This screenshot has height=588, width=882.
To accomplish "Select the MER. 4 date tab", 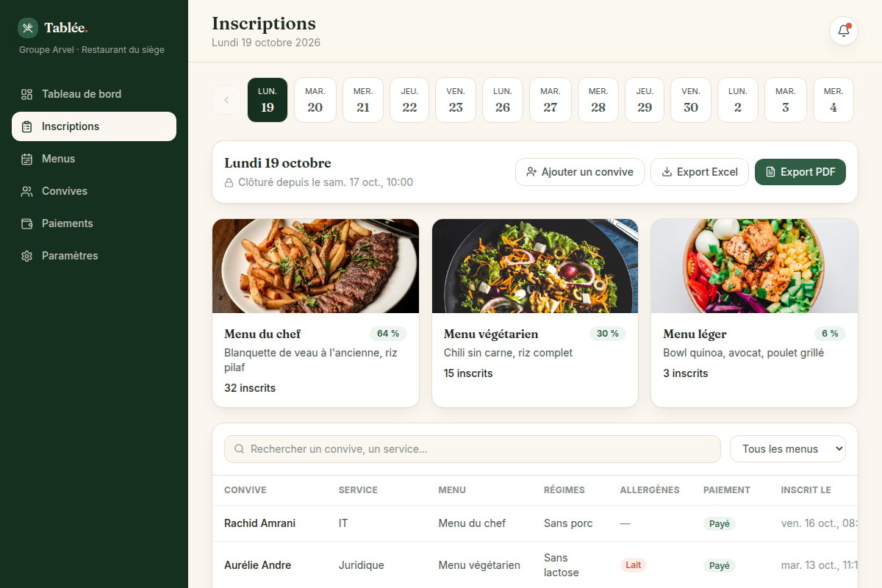I will point(833,100).
